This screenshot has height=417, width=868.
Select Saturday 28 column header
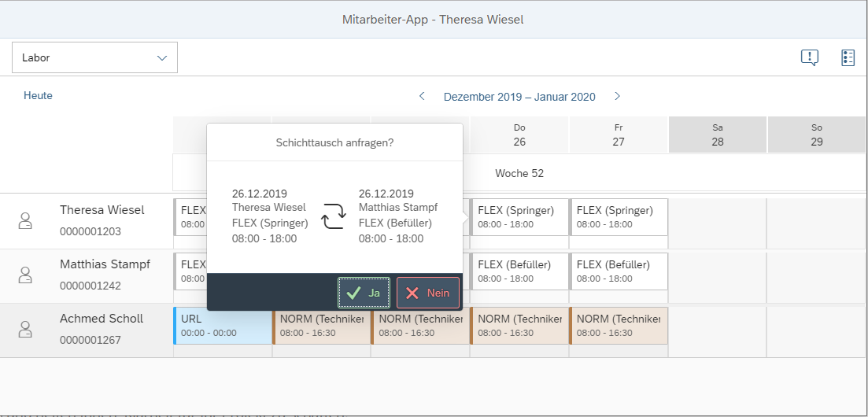(718, 135)
